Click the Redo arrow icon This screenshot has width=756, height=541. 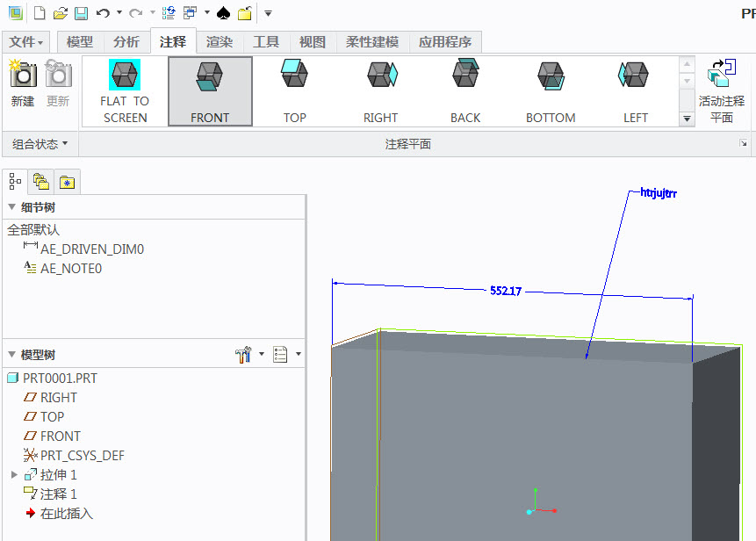[x=135, y=13]
